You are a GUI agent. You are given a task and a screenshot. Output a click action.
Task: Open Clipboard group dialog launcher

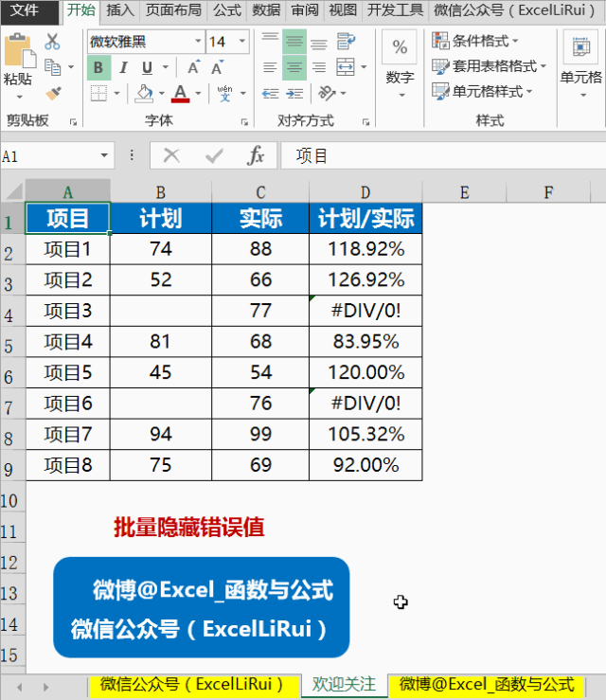pos(73,122)
